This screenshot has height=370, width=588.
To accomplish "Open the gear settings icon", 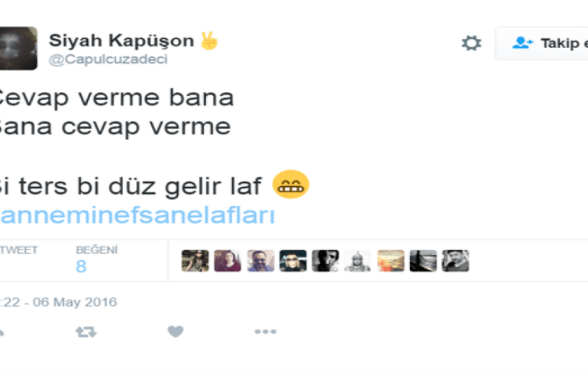I will pos(471,43).
